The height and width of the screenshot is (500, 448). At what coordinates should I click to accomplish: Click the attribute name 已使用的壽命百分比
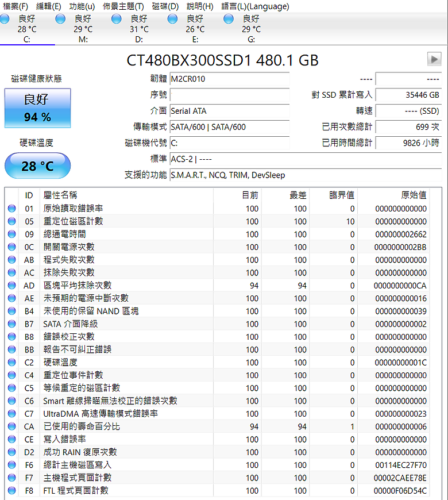pos(82,426)
